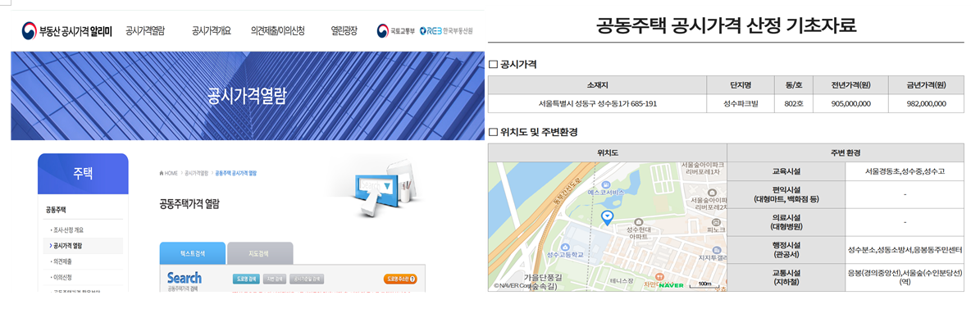Click the 단지명 column header
Image resolution: width=980 pixels, height=309 pixels.
[740, 85]
